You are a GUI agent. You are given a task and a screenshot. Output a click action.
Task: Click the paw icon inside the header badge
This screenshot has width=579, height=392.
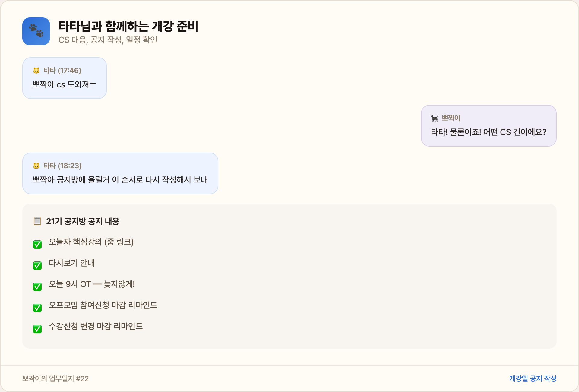[x=36, y=31]
